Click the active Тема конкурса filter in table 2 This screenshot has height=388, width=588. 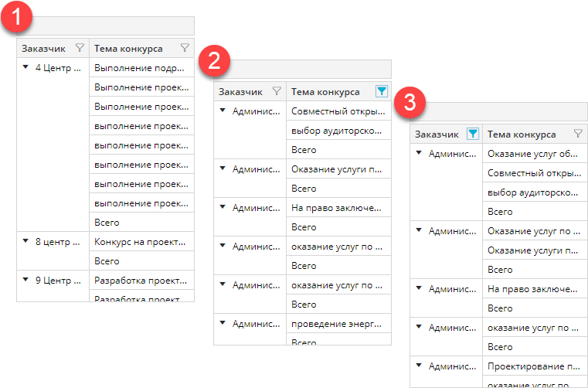(x=381, y=91)
